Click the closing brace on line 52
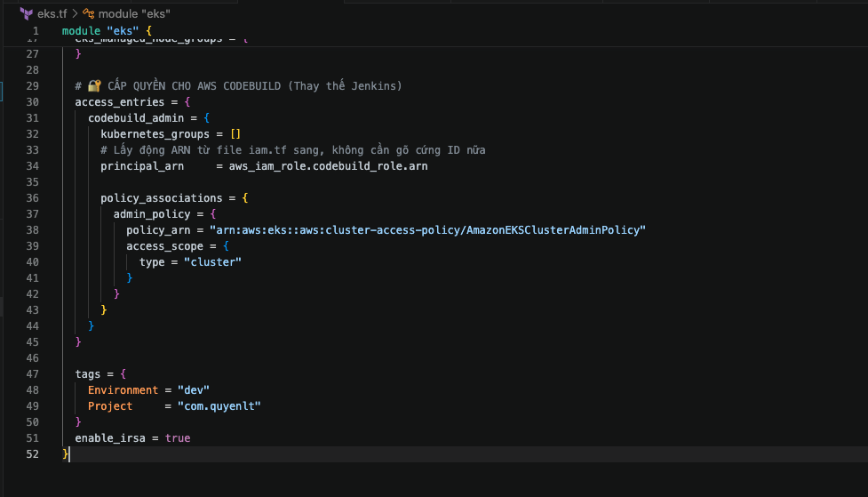Screen dimensions: 868x497 [x=65, y=454]
